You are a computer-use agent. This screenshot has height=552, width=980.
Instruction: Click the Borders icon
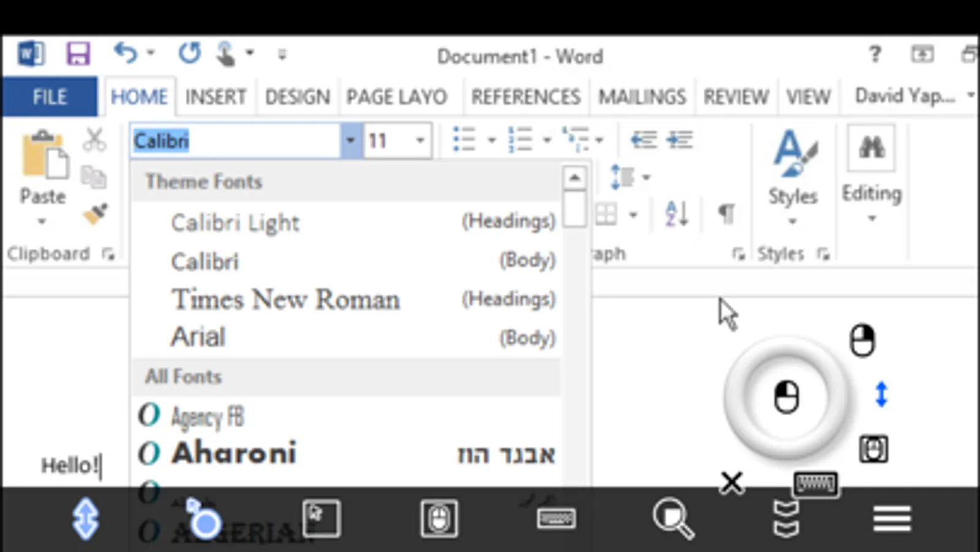point(606,215)
